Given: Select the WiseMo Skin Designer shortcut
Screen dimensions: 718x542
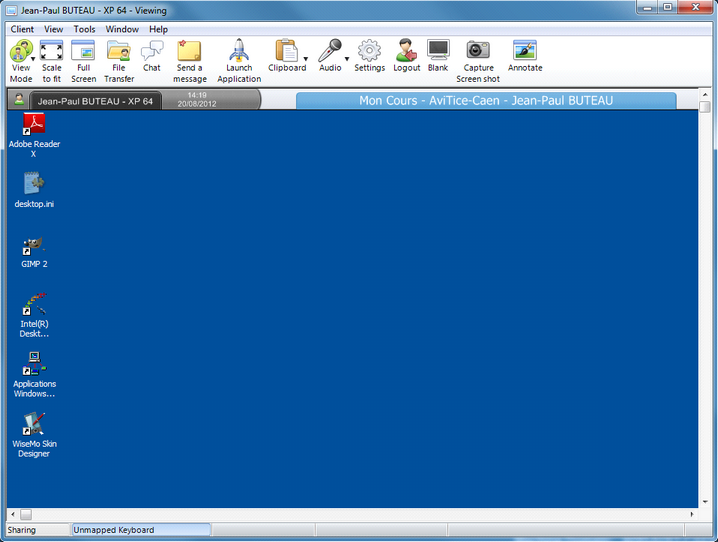Looking at the screenshot, I should point(34,435).
